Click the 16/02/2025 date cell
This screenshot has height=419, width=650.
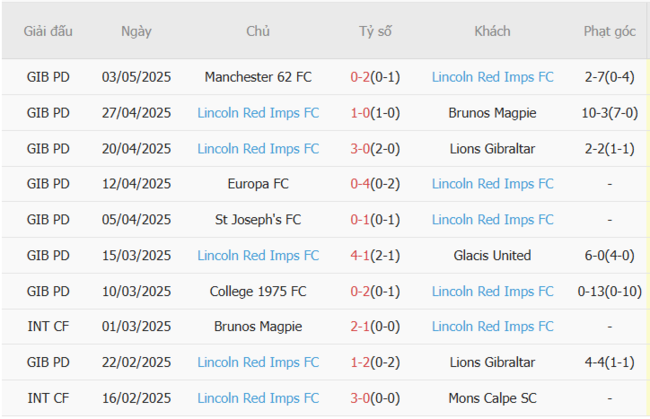(x=136, y=398)
